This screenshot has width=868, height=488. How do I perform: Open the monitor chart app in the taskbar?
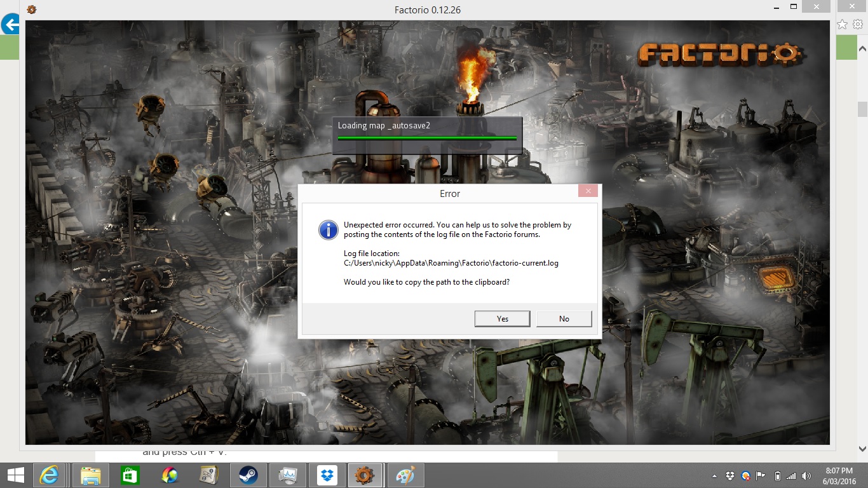pyautogui.click(x=287, y=475)
